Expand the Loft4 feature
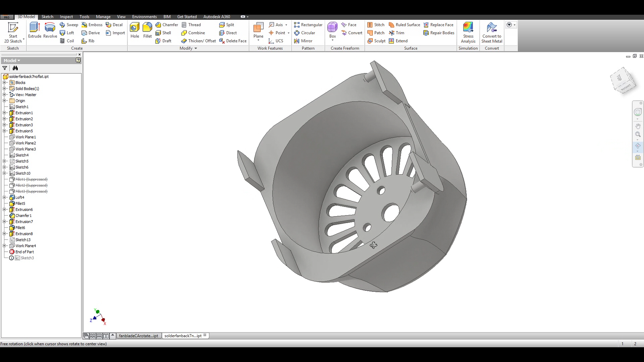Viewport: 644px width, 362px height. click(4, 197)
